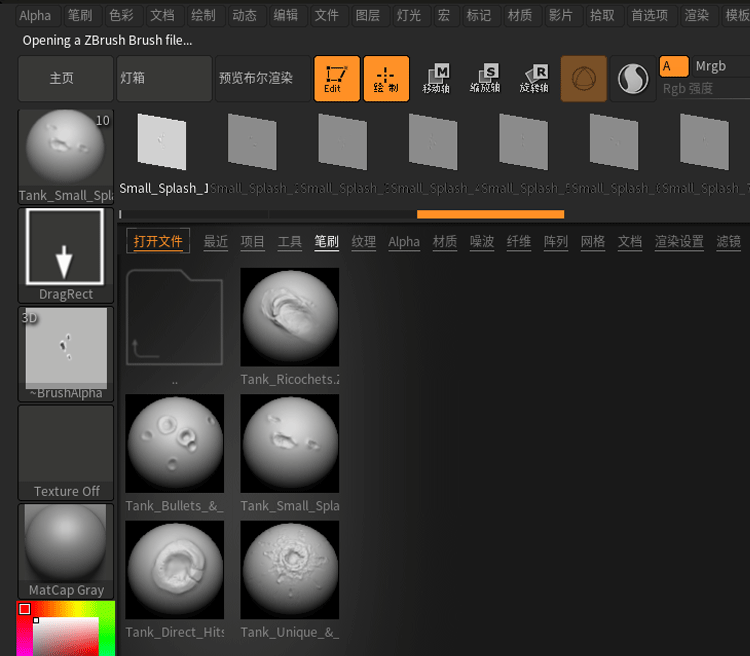Select the Tank_Small_Splash current brush thumbnail
Viewport: 750px width, 656px height.
click(x=66, y=156)
